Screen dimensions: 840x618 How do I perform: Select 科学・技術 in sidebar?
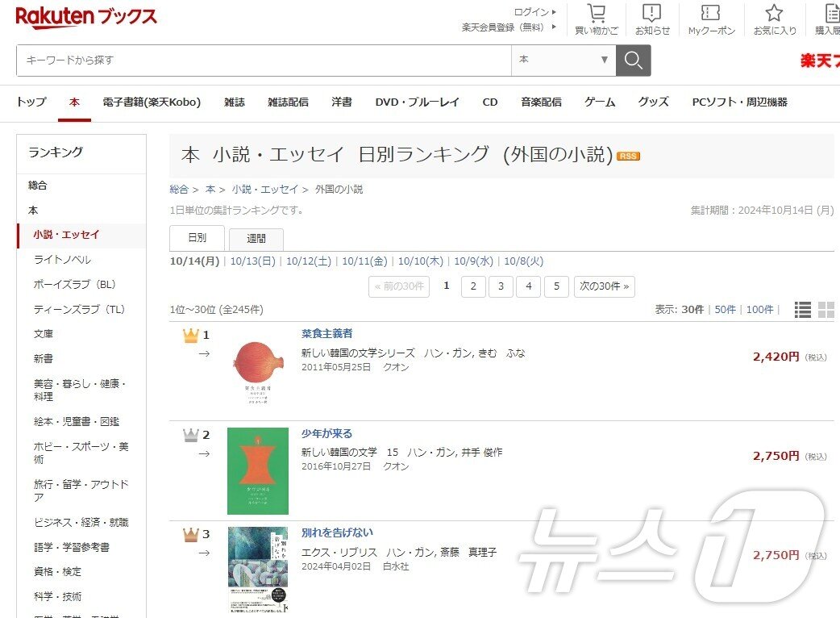57,596
